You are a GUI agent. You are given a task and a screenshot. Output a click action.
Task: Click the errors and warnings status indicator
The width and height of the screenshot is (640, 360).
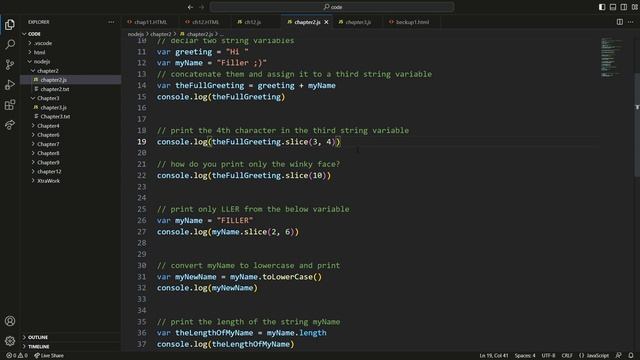(x=17, y=356)
